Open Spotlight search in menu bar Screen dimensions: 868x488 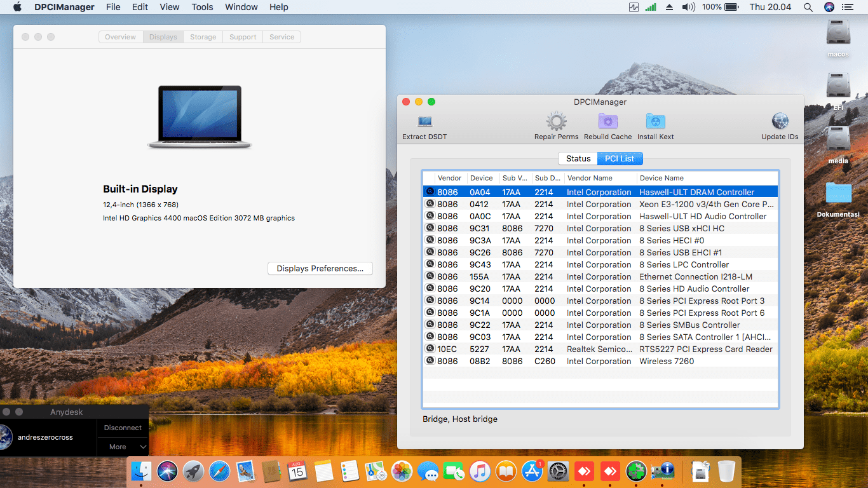click(808, 7)
